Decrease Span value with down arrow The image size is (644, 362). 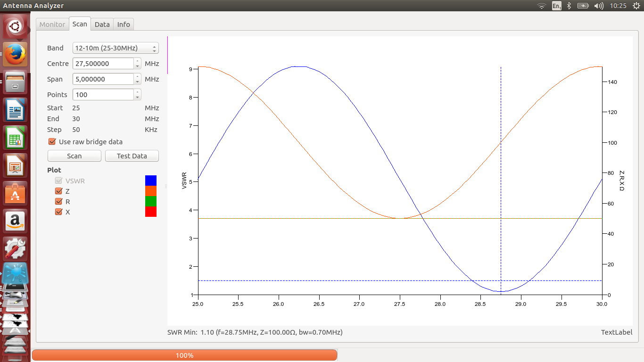pyautogui.click(x=137, y=82)
